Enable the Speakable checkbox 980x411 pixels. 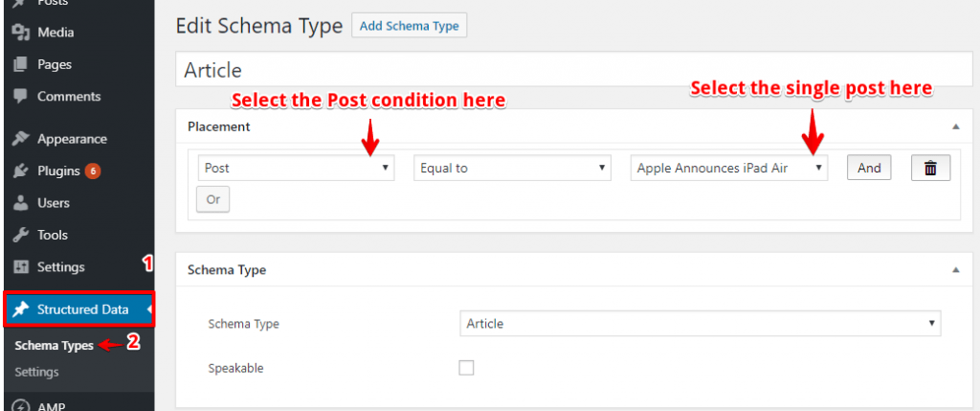coord(466,368)
